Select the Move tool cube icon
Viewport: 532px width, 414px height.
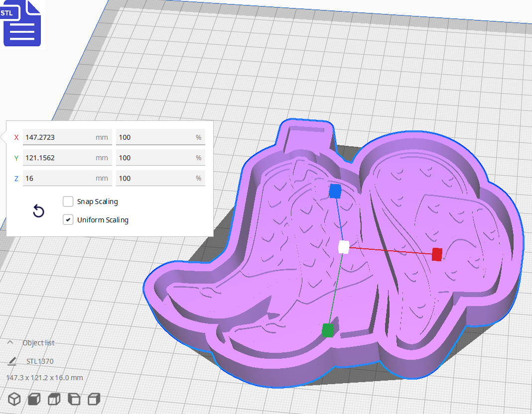click(14, 399)
